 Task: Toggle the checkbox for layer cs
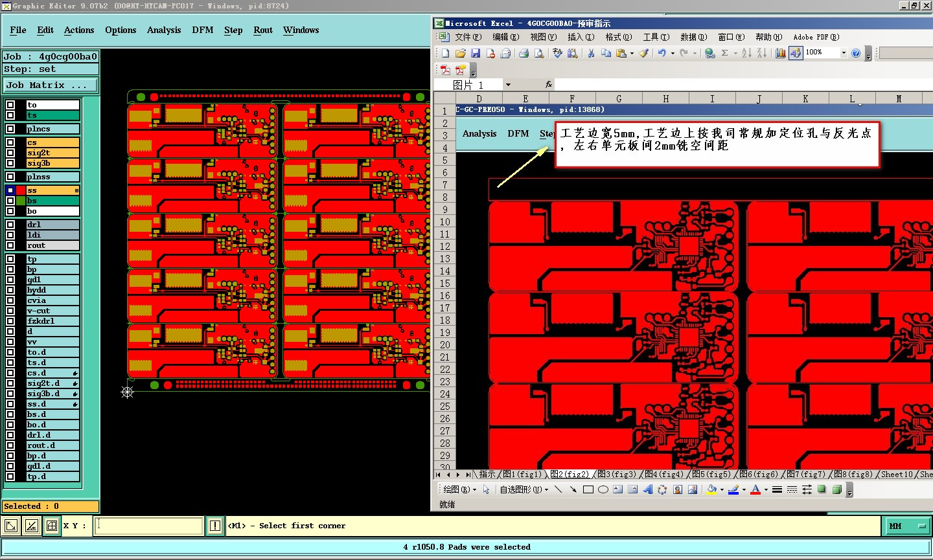[10, 142]
